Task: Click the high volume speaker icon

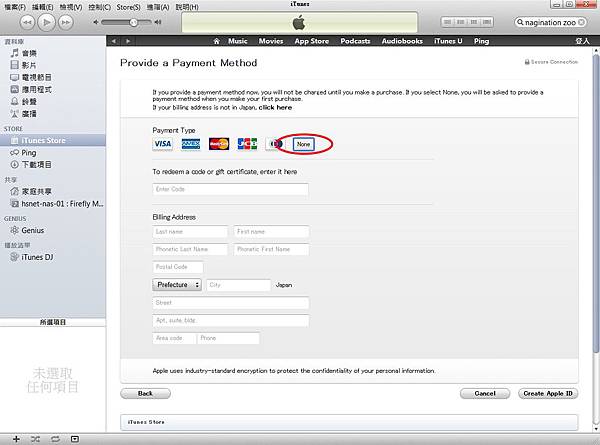Action: pos(158,22)
